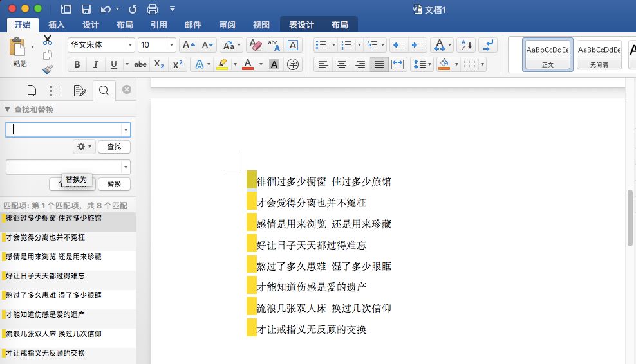
Task: Switch to the 视图 tab
Action: tap(261, 24)
